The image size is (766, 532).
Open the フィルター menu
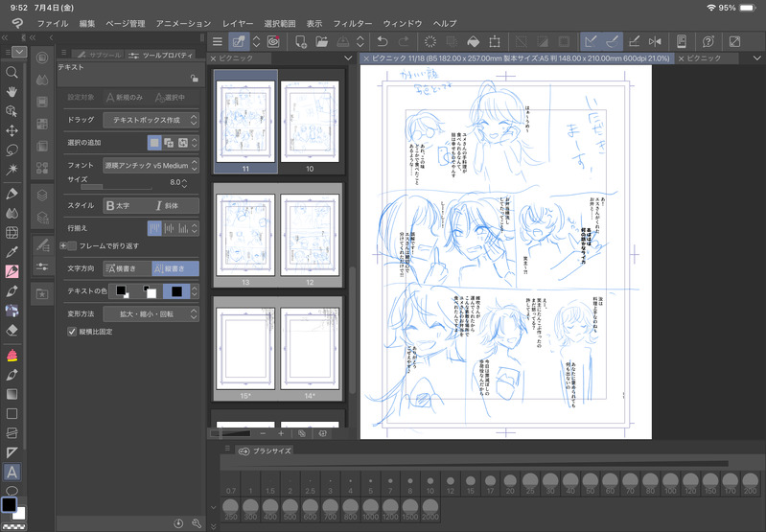click(352, 22)
